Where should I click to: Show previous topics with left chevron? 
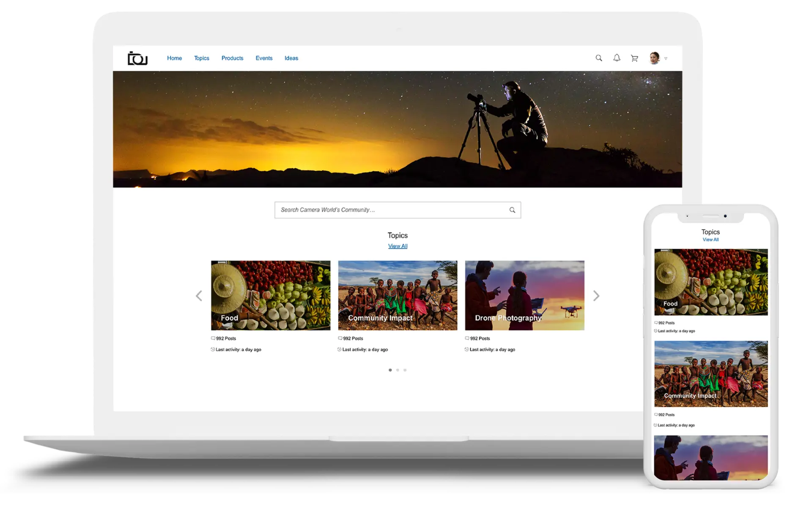point(199,296)
